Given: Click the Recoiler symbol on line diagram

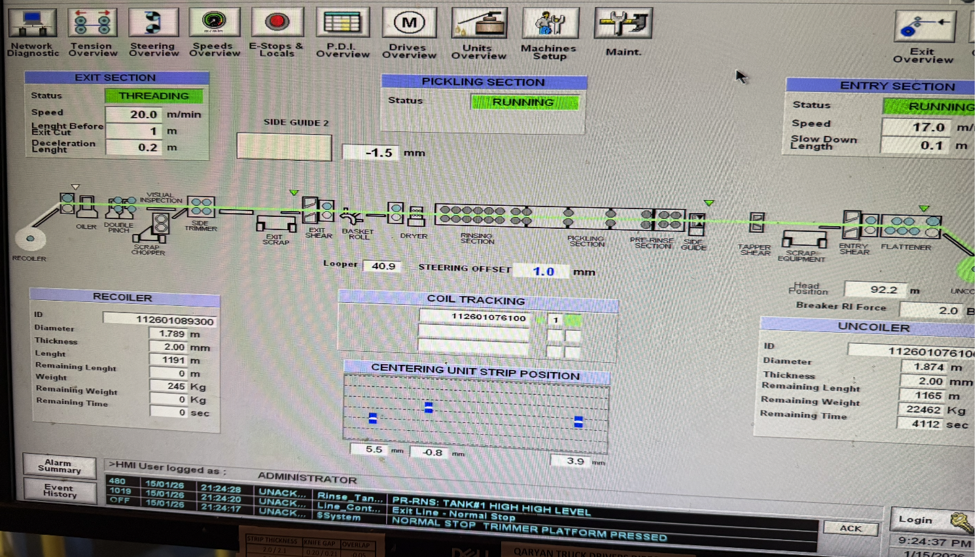Looking at the screenshot, I should coord(29,239).
